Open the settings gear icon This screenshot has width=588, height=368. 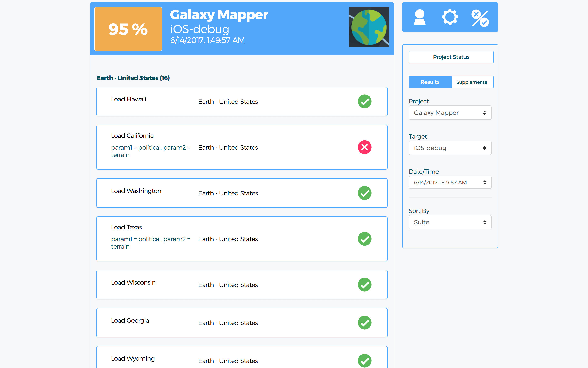point(450,17)
